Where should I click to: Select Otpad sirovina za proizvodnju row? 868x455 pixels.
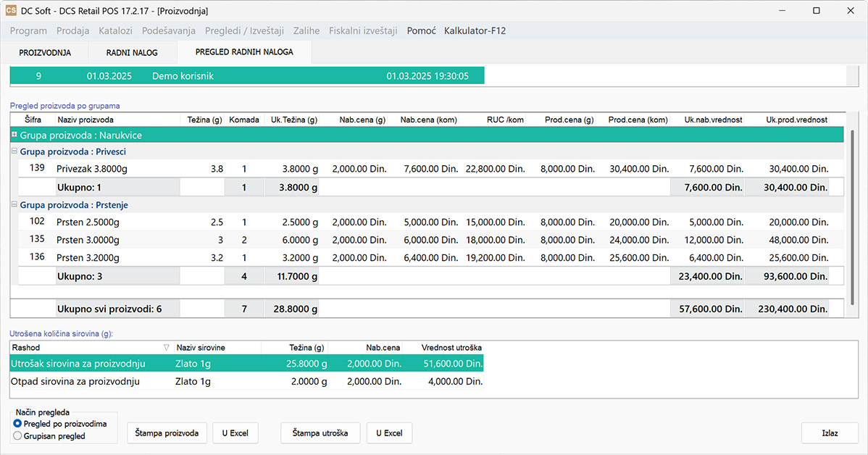pos(75,382)
